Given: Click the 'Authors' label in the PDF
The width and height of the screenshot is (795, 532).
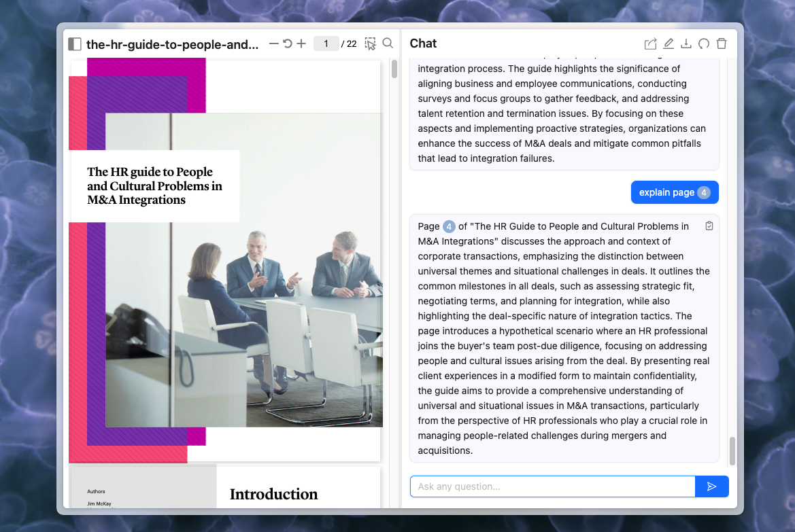Looking at the screenshot, I should click(96, 491).
